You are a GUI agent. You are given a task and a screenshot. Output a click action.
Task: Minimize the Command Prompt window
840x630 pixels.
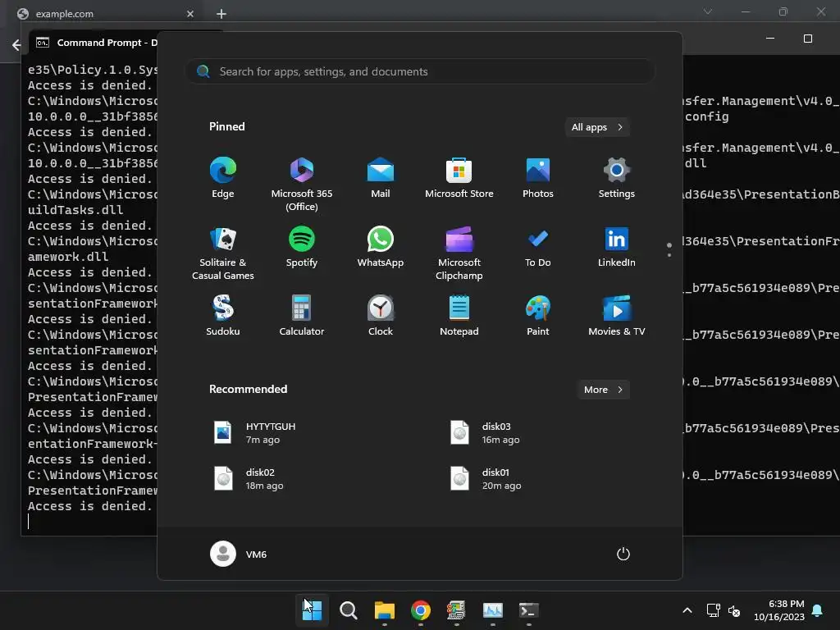click(770, 39)
